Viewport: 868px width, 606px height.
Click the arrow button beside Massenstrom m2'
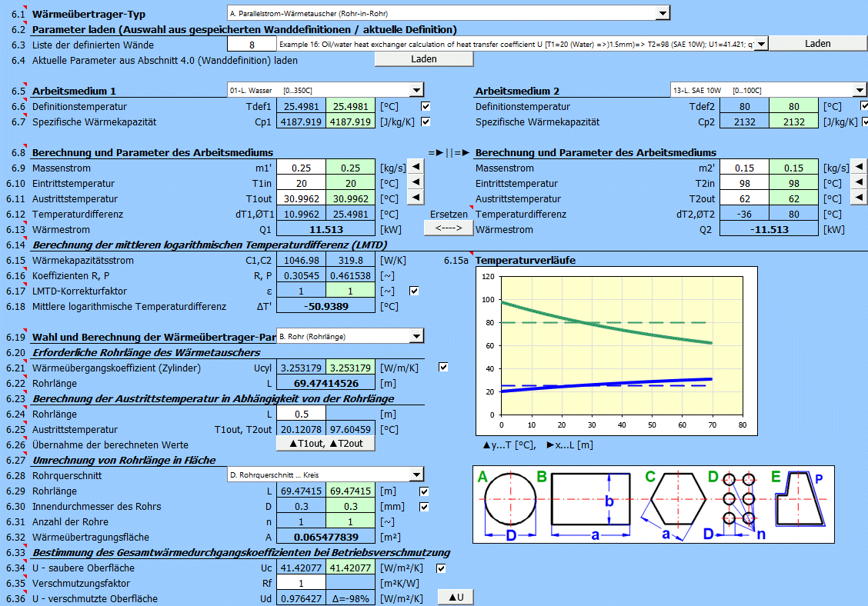point(860,168)
